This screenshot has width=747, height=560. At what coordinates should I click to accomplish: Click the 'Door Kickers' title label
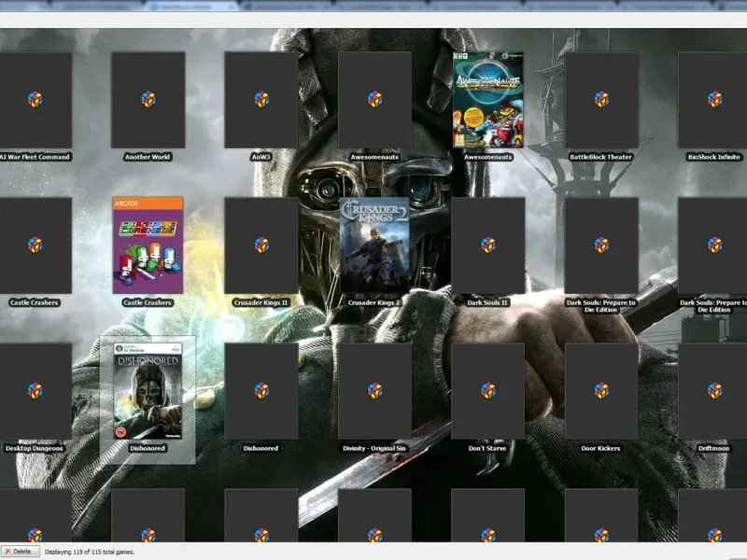600,448
